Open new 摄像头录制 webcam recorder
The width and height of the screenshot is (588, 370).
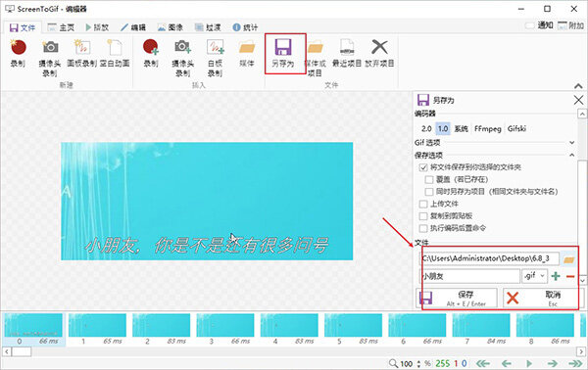50,58
